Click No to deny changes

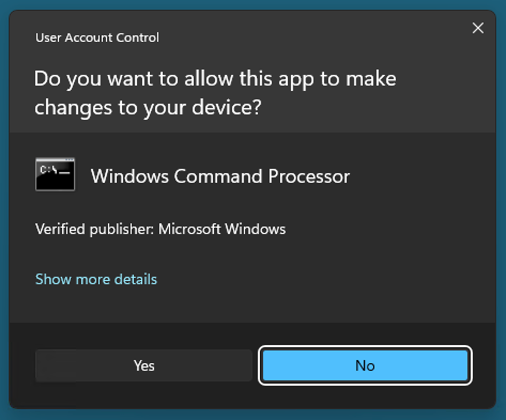coord(365,365)
